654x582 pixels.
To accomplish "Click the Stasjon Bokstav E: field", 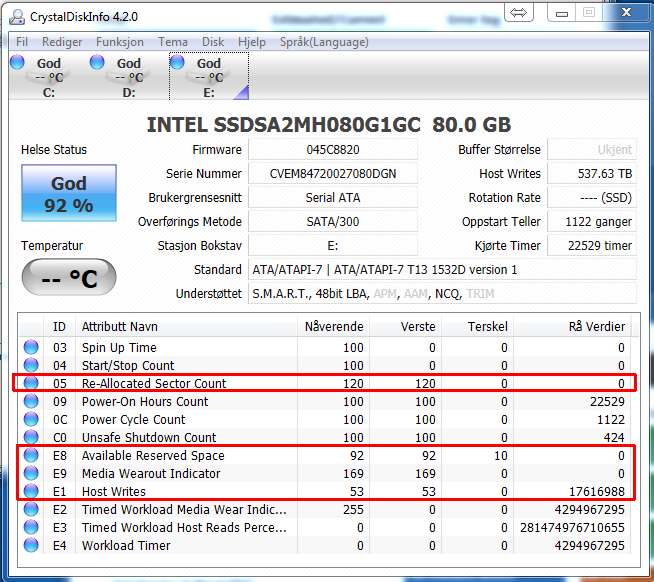I will pyautogui.click(x=333, y=245).
